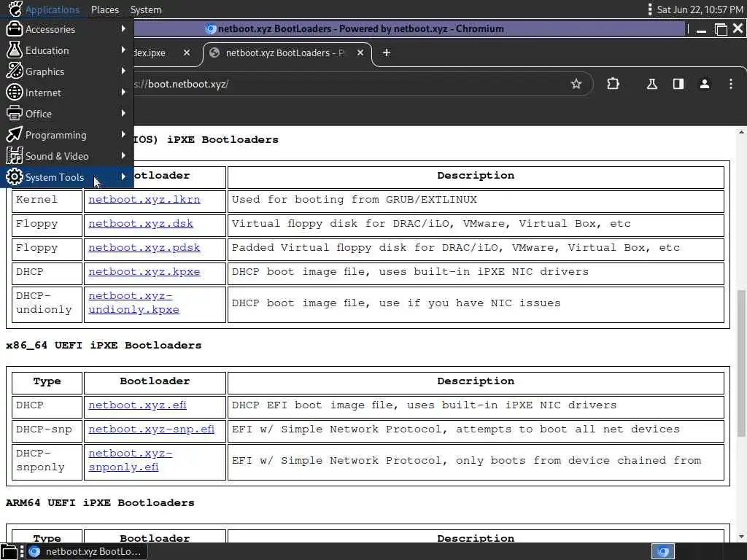747x560 pixels.
Task: Click the Accessories briefcase icon
Action: pos(15,29)
